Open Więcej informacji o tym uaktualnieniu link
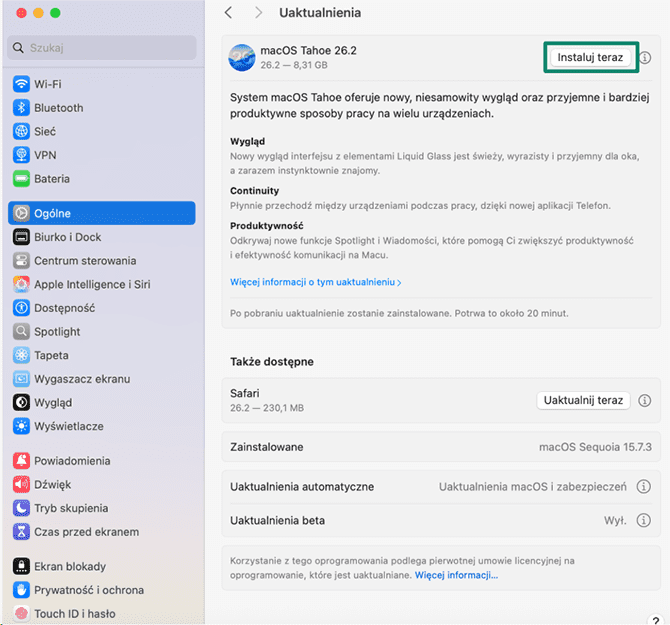The width and height of the screenshot is (670, 625). [x=315, y=283]
